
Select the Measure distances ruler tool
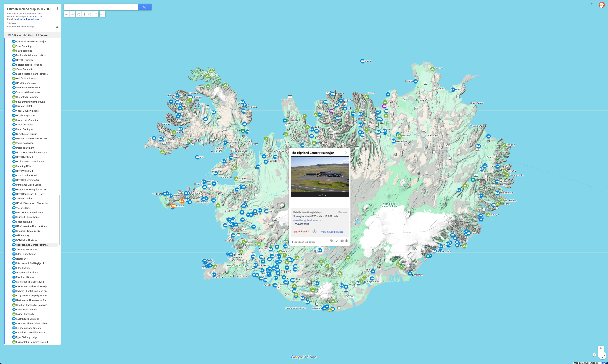tap(102, 14)
